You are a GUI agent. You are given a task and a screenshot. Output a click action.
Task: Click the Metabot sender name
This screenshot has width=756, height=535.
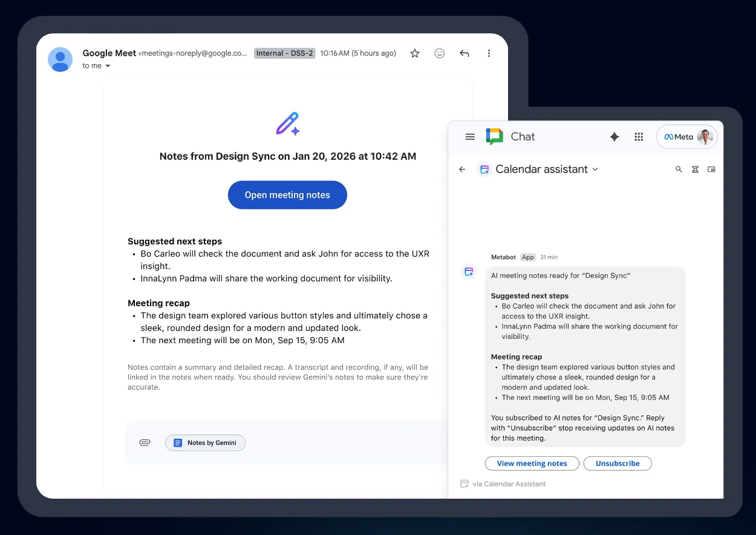coord(503,257)
